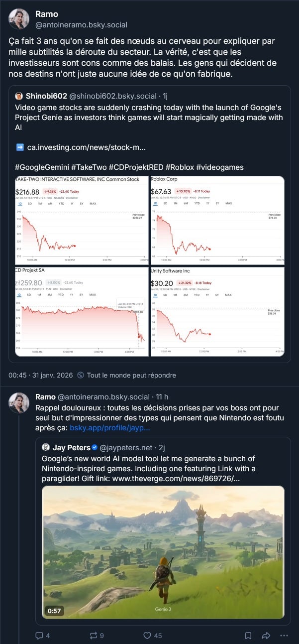This screenshot has height=644, width=299.
Task: Open Ramo's profile avatar at top
Action: tap(19, 19)
